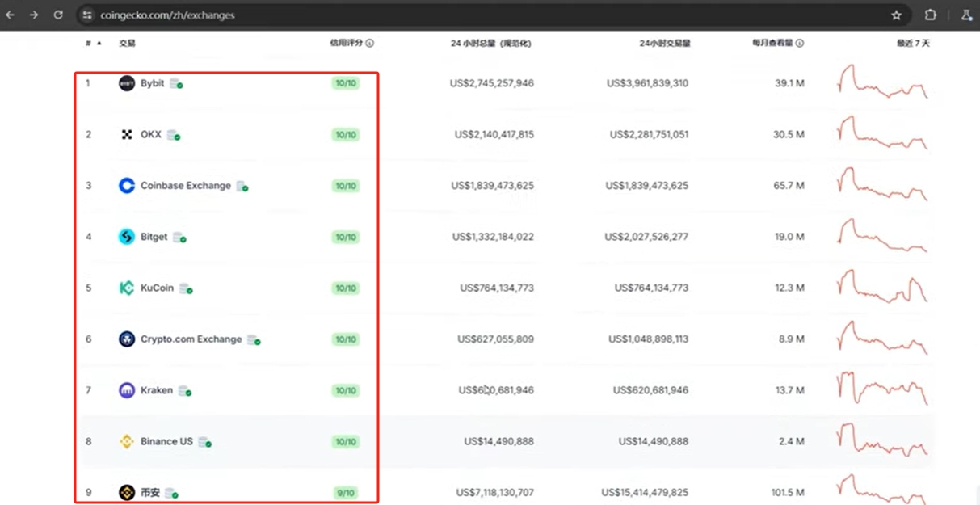Screen dimensions: 980x505
Task: Open site information icon in address bar
Action: point(88,15)
